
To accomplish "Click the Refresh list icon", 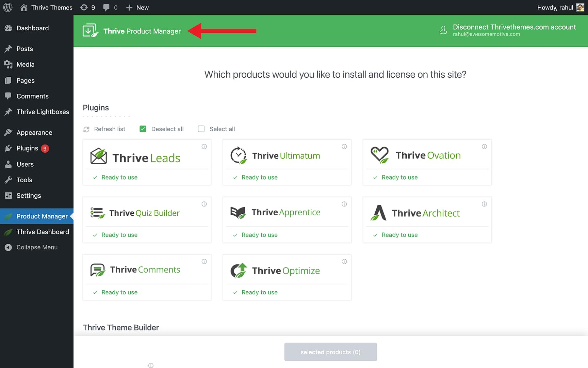I will tap(86, 129).
